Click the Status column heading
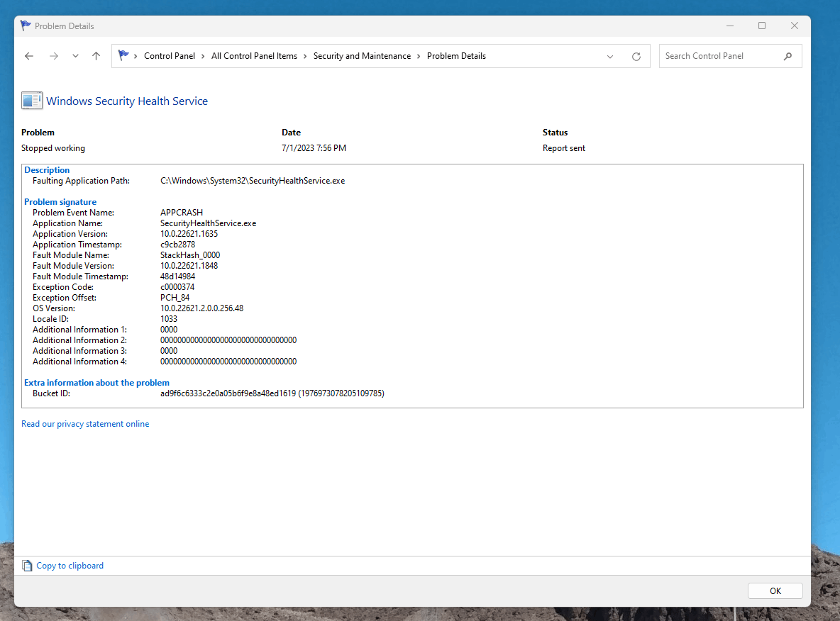 click(x=555, y=133)
